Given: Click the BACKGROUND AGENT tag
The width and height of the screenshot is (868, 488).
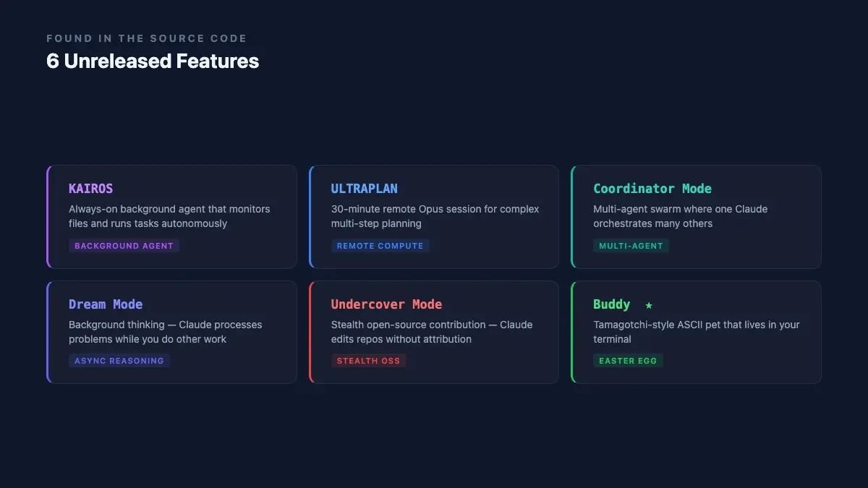Looking at the screenshot, I should tap(124, 246).
